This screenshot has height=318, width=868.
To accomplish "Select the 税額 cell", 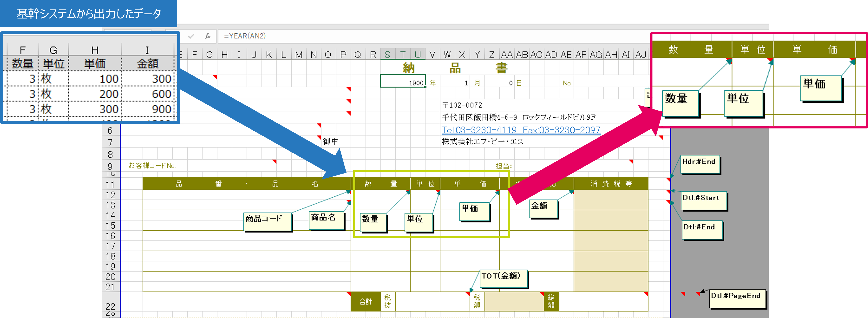I will click(477, 301).
